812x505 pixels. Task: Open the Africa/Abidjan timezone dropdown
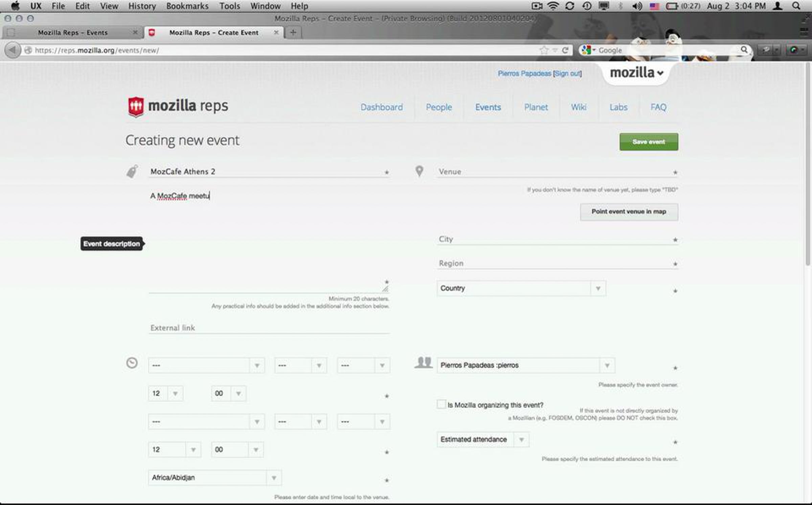215,478
